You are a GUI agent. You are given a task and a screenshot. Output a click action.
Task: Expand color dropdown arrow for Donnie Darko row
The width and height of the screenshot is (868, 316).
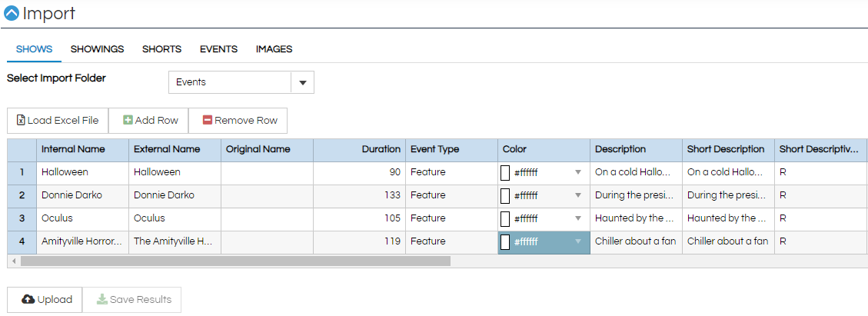(x=578, y=195)
